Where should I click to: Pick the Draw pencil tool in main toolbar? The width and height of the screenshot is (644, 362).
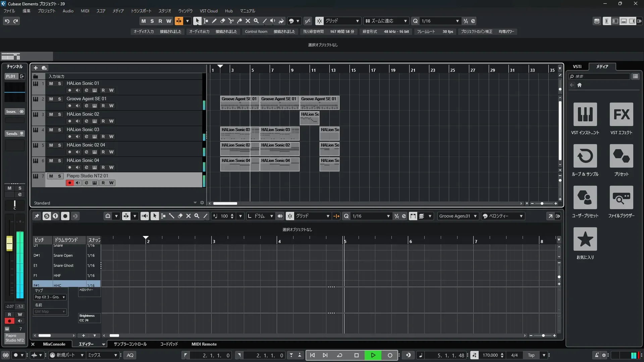[x=214, y=21]
